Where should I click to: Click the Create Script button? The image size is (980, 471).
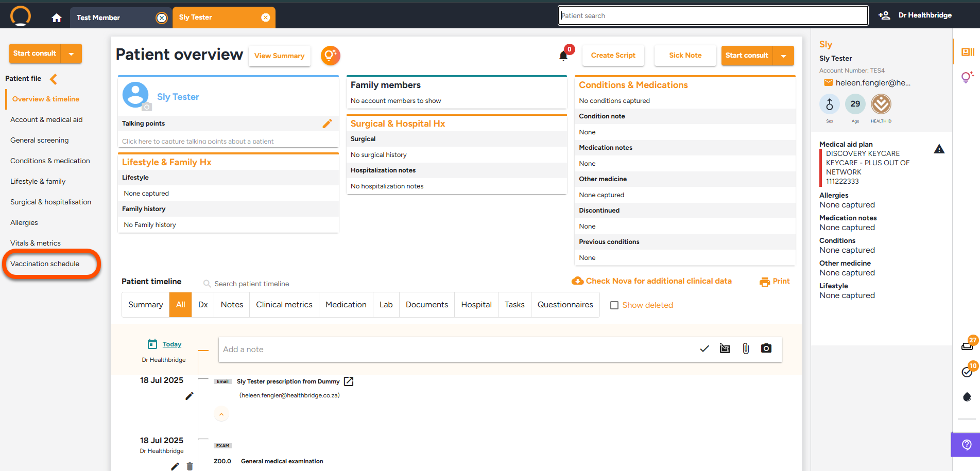[613, 56]
